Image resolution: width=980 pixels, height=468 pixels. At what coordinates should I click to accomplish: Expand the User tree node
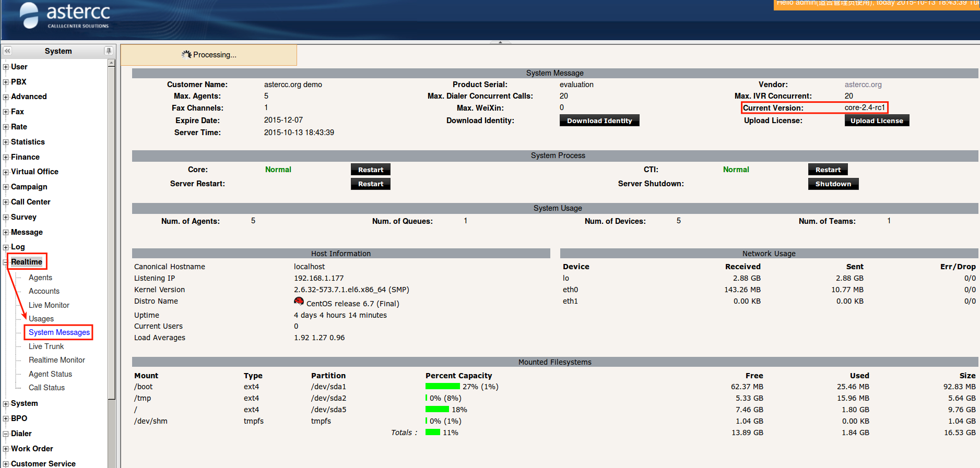tap(6, 67)
